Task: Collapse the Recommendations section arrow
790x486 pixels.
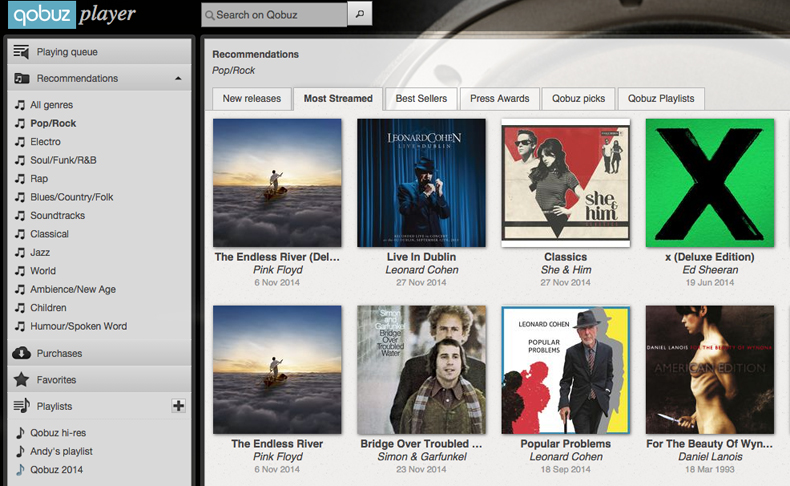Action: (178, 78)
